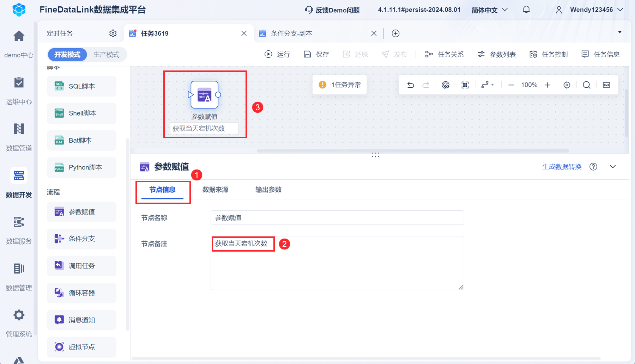Select the 调用任务 node item
Viewport: 635px width, 364px height.
point(81,266)
